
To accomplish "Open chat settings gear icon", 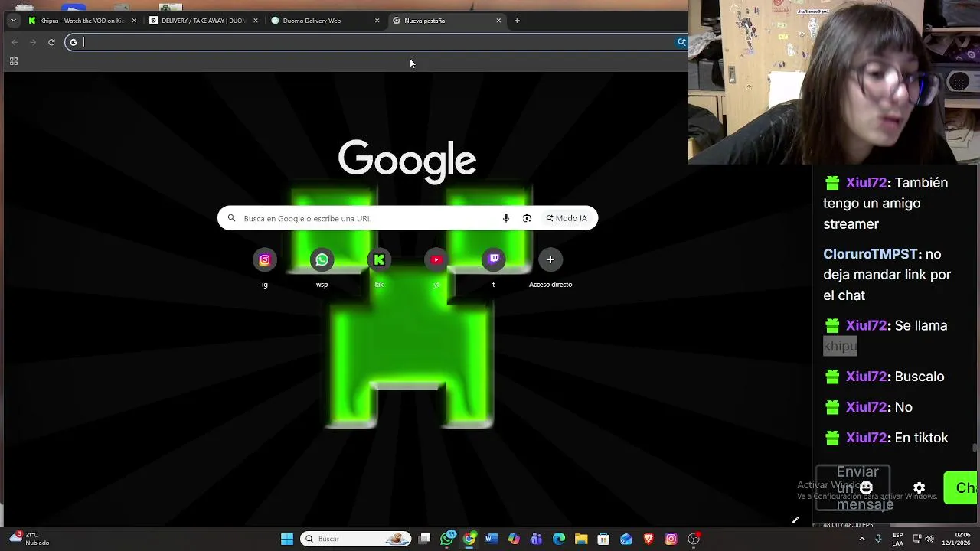I will click(920, 488).
